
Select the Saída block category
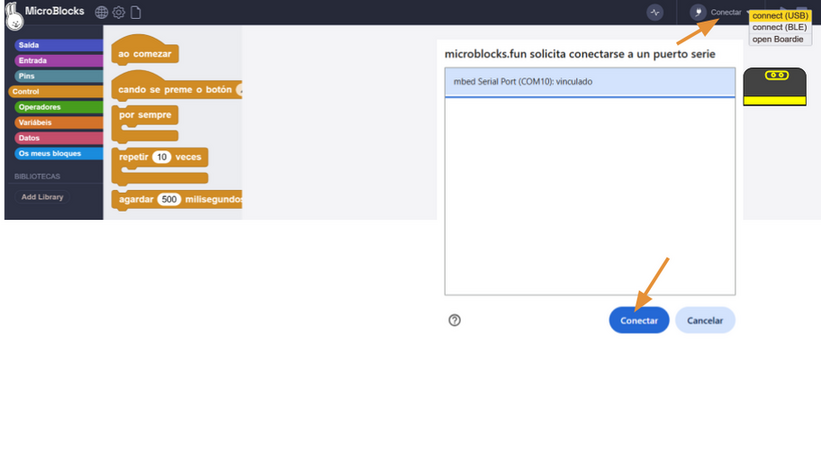[59, 45]
